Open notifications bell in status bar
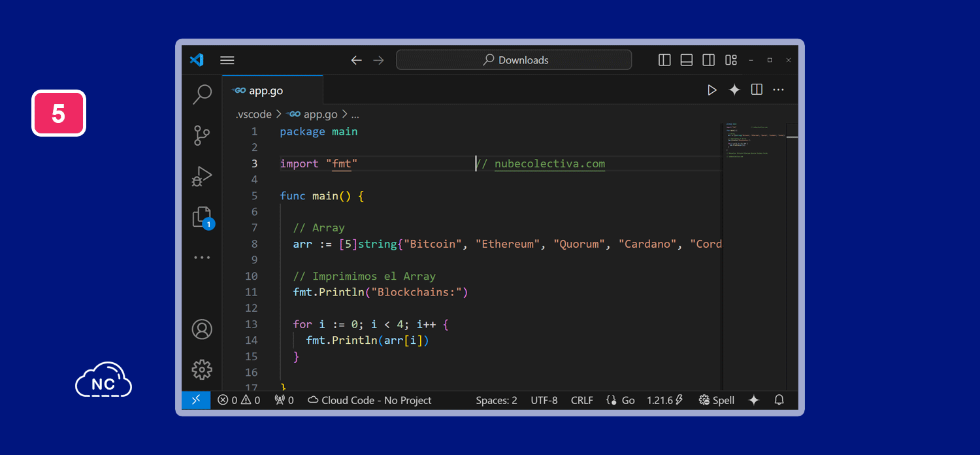The height and width of the screenshot is (455, 980). coord(779,400)
